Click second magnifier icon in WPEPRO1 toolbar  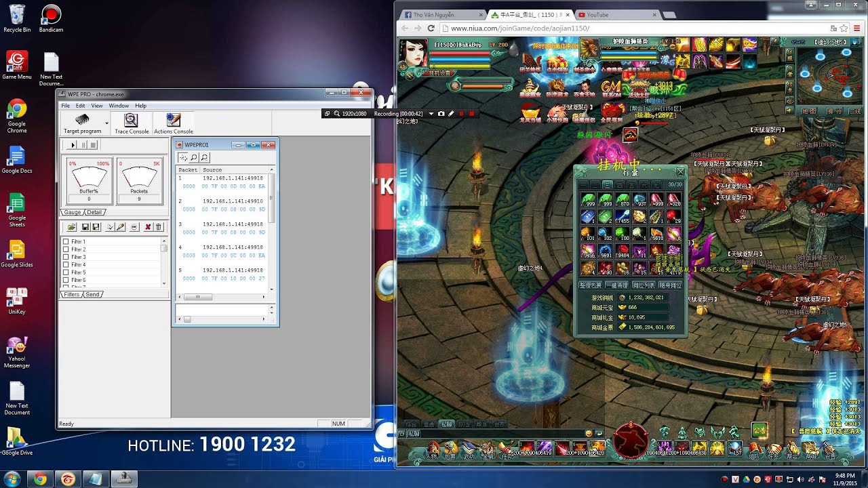pos(204,157)
